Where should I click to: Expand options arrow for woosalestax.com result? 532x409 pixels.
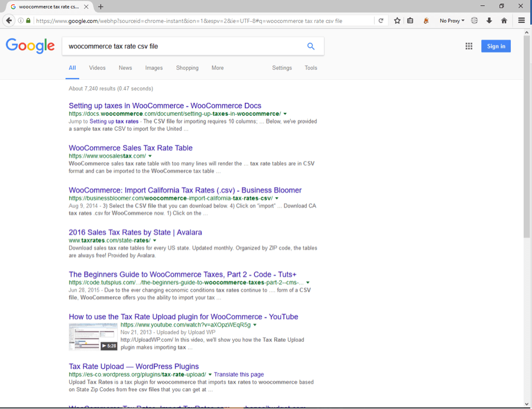[x=150, y=156]
